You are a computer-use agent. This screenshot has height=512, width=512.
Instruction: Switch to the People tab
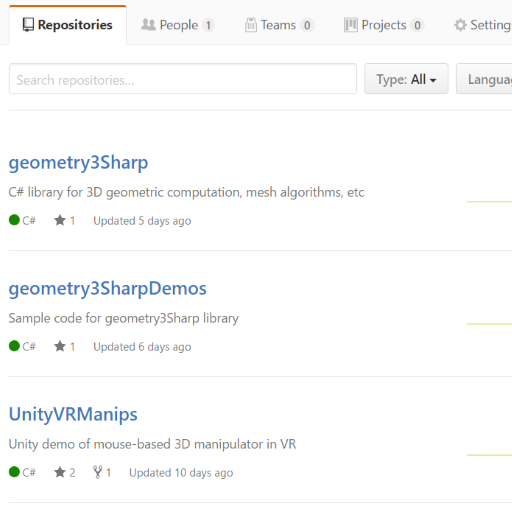point(178,25)
